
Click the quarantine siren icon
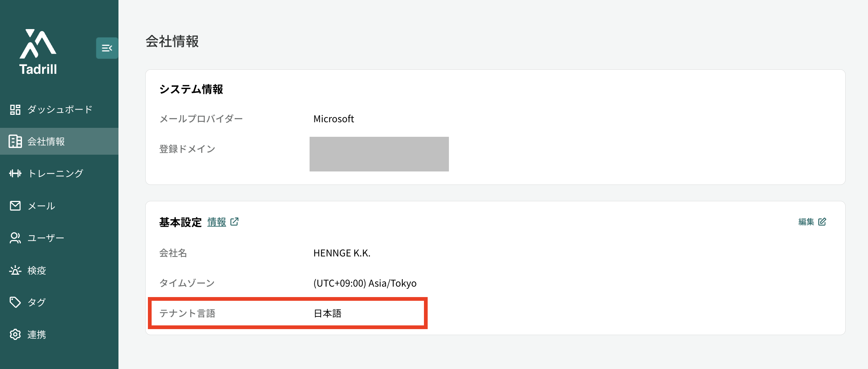(15, 270)
